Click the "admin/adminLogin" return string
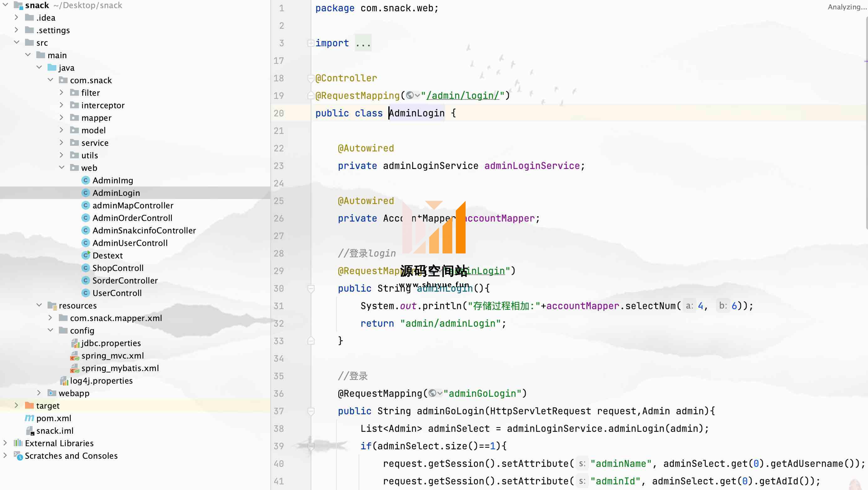Viewport: 868px width, 490px height. pos(450,324)
